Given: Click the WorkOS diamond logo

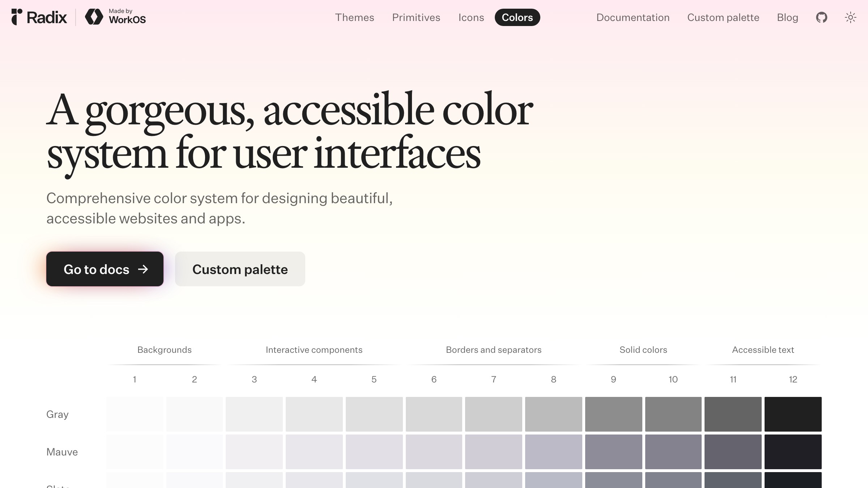Looking at the screenshot, I should pyautogui.click(x=94, y=16).
